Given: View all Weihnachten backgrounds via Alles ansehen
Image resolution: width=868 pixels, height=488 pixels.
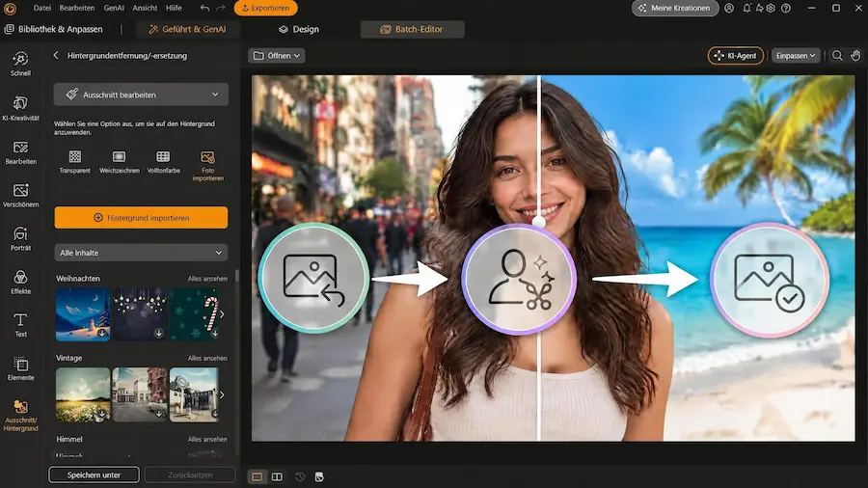Looking at the screenshot, I should tap(207, 279).
